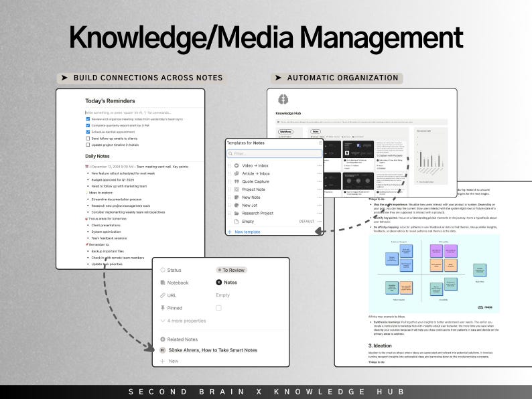Open the more options dots for Video → Inbox
The width and height of the screenshot is (532, 399).
point(320,165)
